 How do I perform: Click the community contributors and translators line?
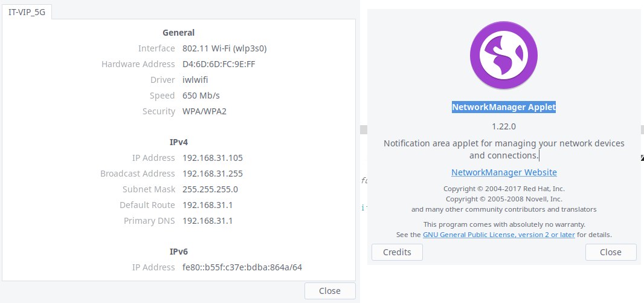tap(504, 209)
